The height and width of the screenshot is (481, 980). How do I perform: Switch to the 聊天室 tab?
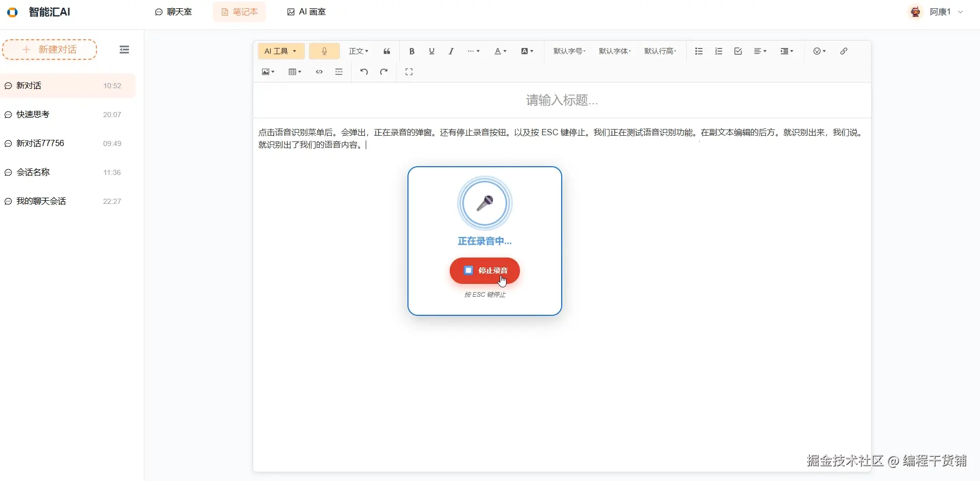[174, 11]
